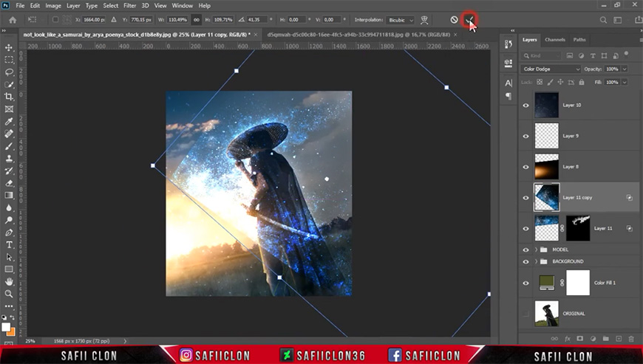643x364 pixels.
Task: Open the Fill slider dropdown arrow
Action: pos(625,82)
